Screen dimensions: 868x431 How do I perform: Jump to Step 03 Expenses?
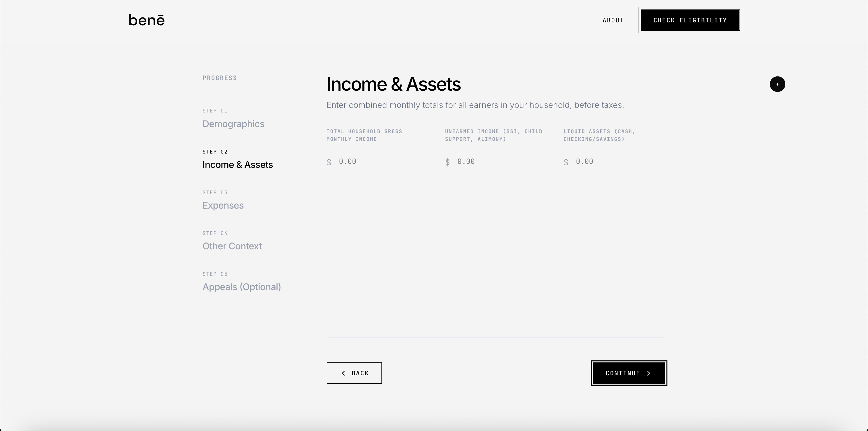223,205
